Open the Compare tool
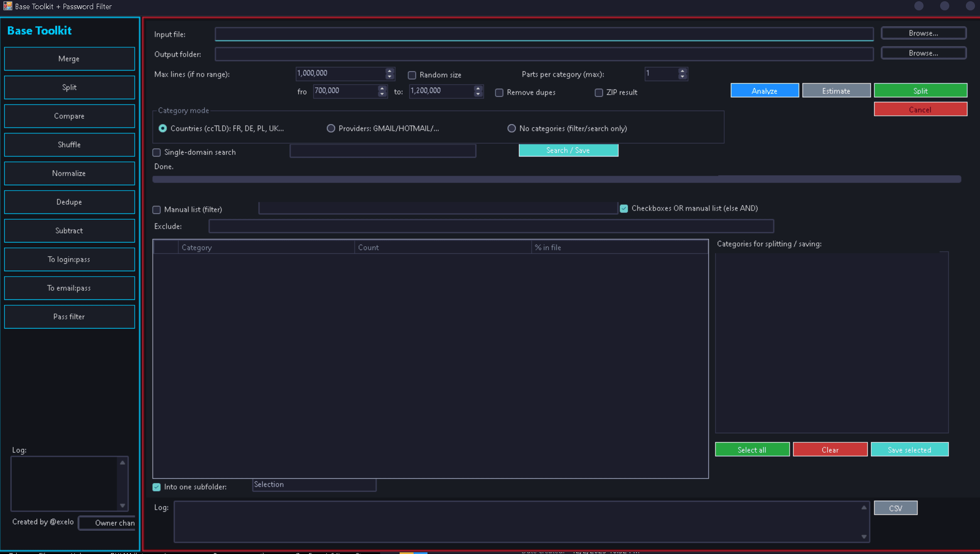Screen dimensions: 980x554 69,116
